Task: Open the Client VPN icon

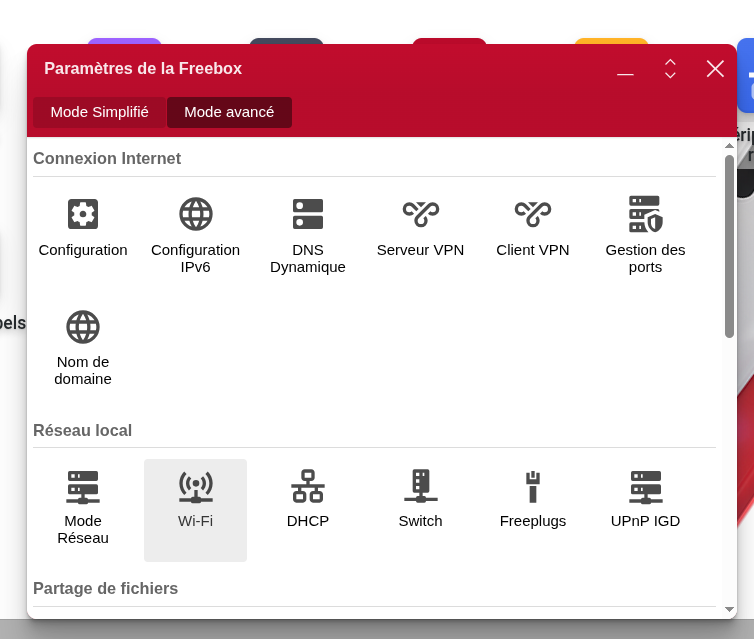Action: 532,214
